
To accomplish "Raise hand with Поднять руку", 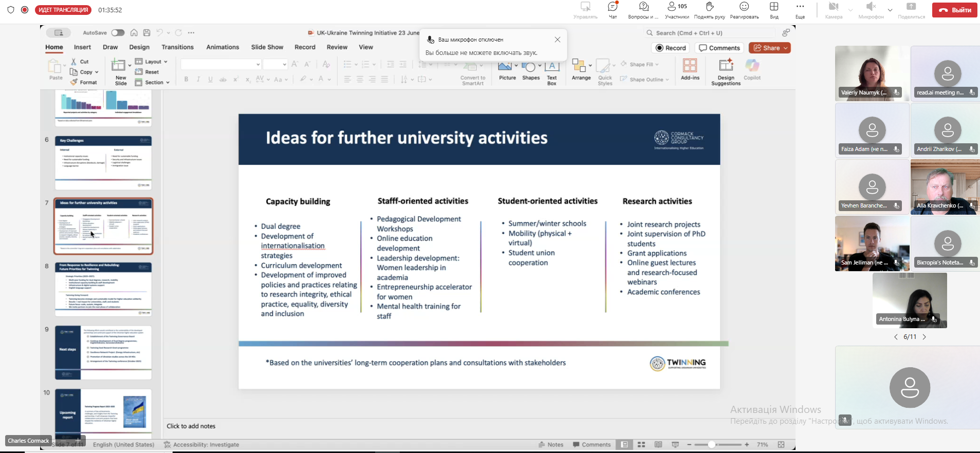I will pyautogui.click(x=709, y=10).
